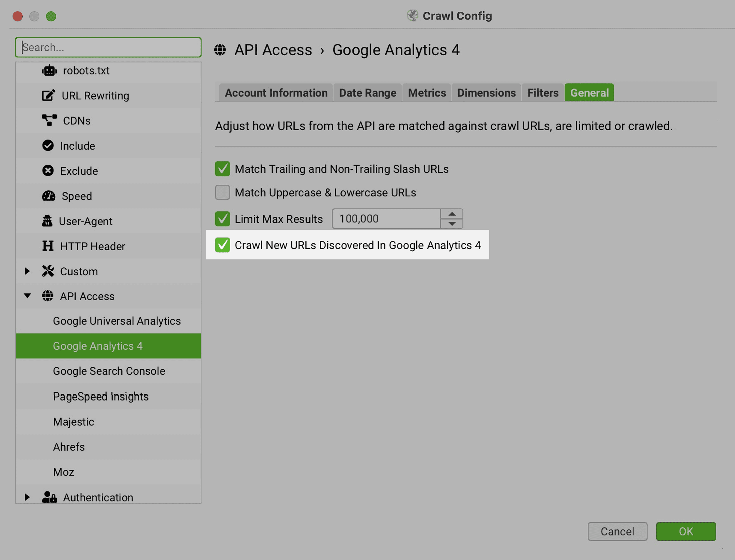Open the Speed settings row

[108, 196]
